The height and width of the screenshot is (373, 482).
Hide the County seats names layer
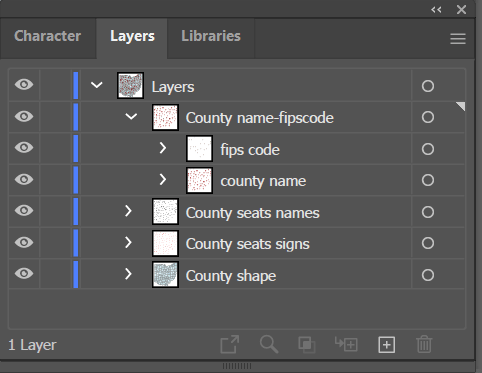point(24,210)
